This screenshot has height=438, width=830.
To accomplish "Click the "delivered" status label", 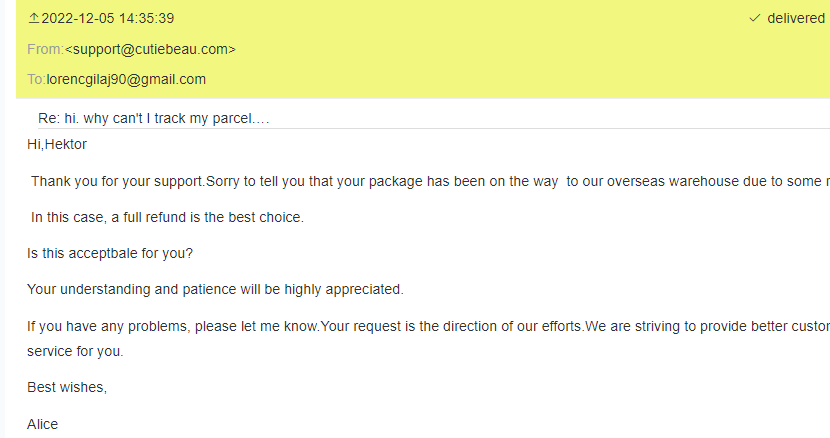I will pos(796,18).
